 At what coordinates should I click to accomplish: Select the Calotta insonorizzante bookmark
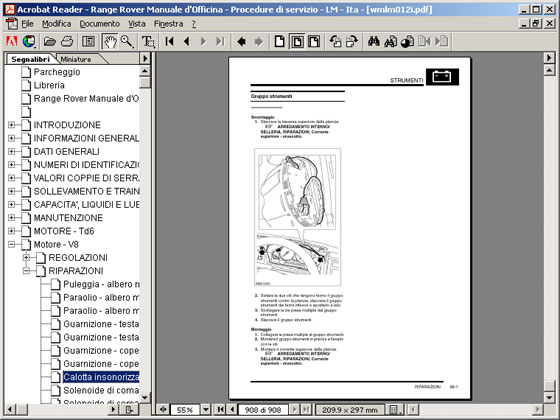[x=101, y=377]
